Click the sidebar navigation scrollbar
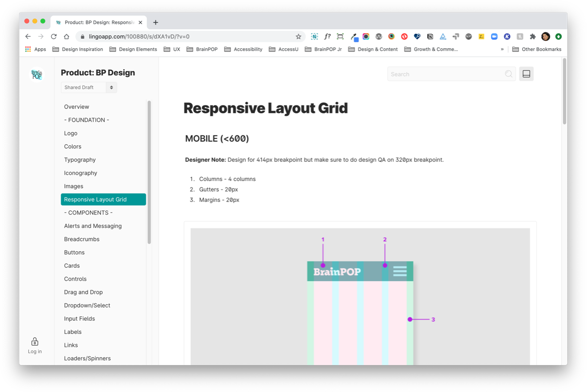 (x=149, y=172)
